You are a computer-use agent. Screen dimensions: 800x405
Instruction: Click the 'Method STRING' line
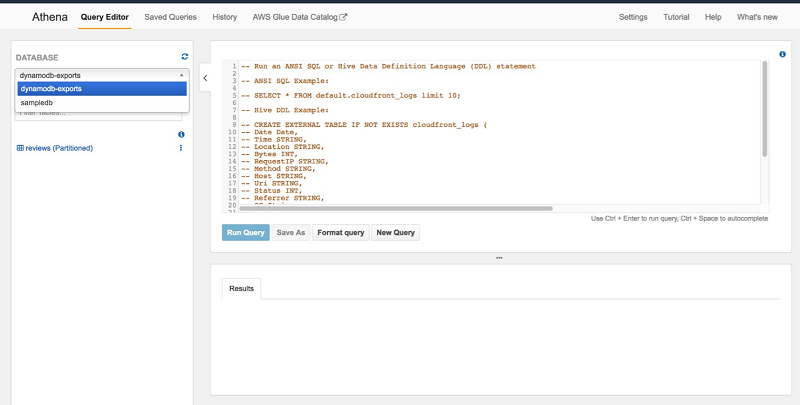click(x=278, y=169)
